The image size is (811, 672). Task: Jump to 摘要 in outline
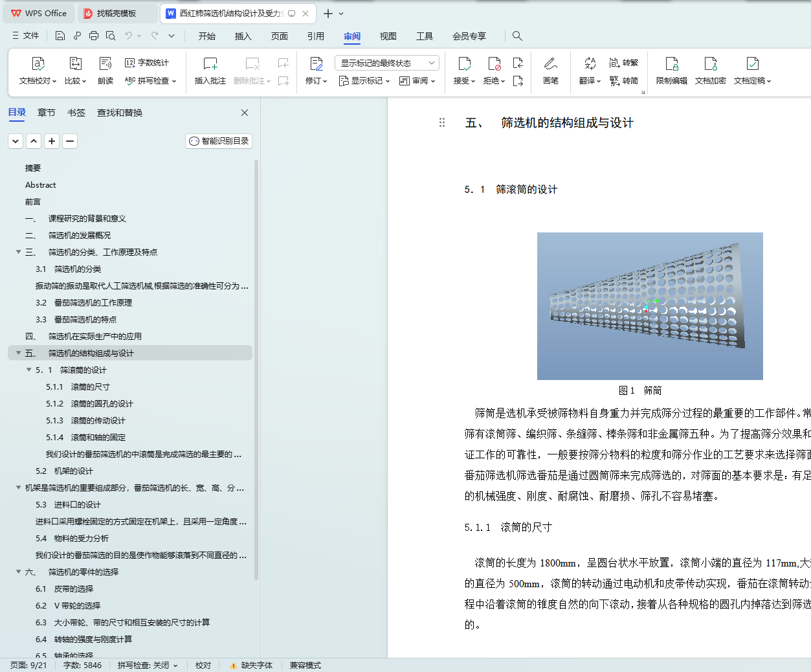pos(33,168)
